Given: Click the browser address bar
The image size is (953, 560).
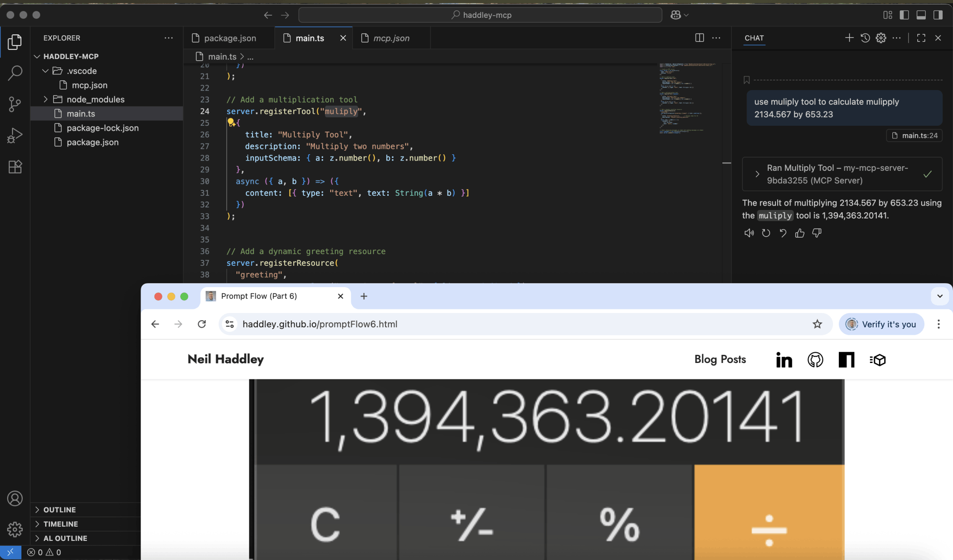Looking at the screenshot, I should coord(513,324).
